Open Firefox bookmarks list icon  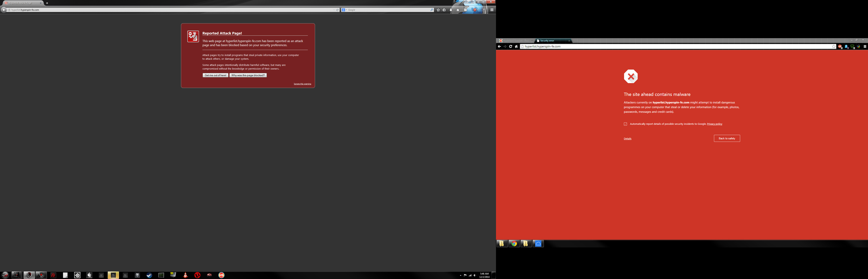[x=444, y=10]
